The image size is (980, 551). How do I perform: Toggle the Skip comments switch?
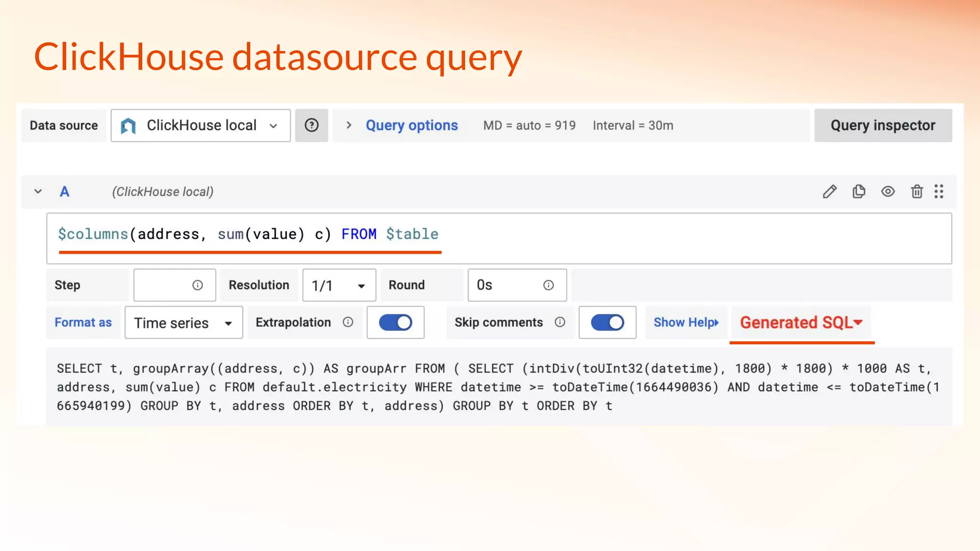point(607,322)
